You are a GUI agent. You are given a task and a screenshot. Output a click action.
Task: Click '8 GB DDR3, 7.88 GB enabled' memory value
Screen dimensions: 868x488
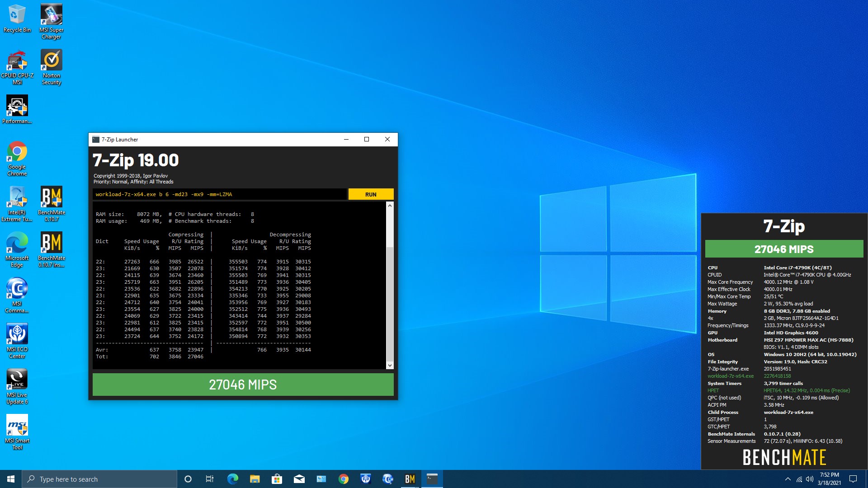coord(797,311)
